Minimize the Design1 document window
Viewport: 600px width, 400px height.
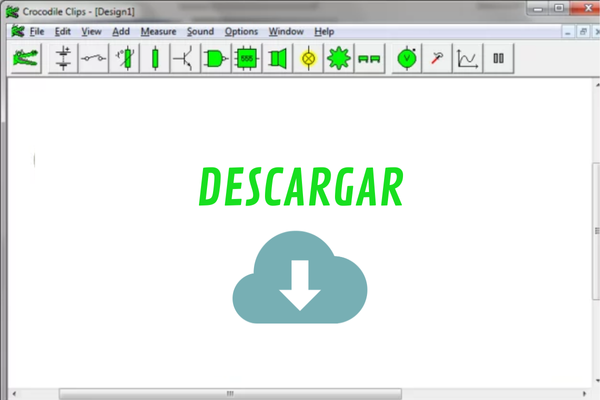568,32
